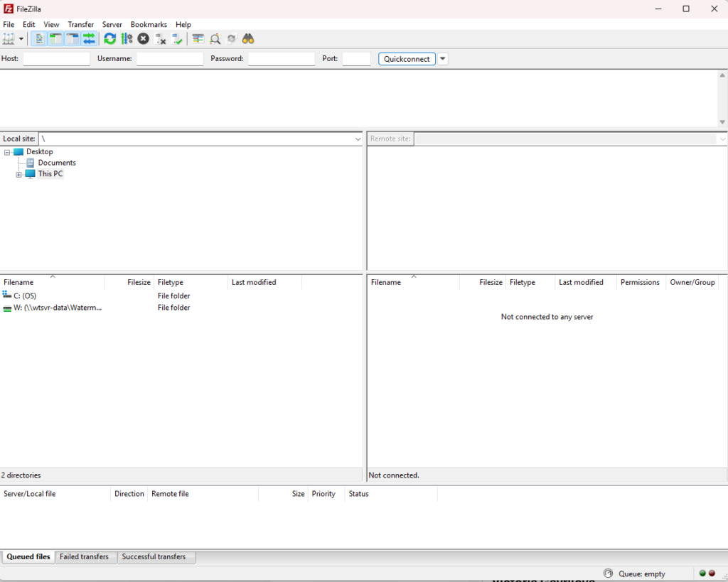Open the Server menu

click(112, 25)
